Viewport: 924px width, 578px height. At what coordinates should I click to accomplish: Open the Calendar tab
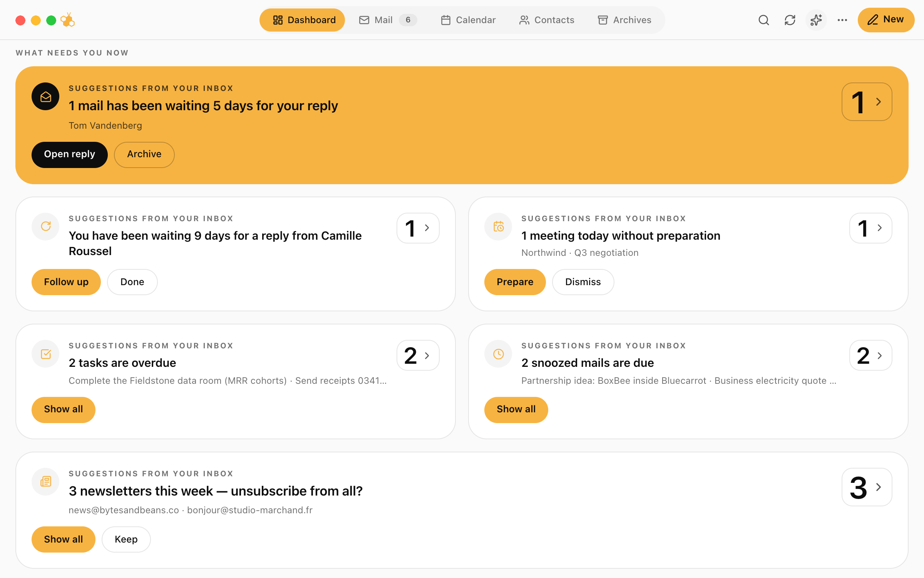(x=468, y=20)
